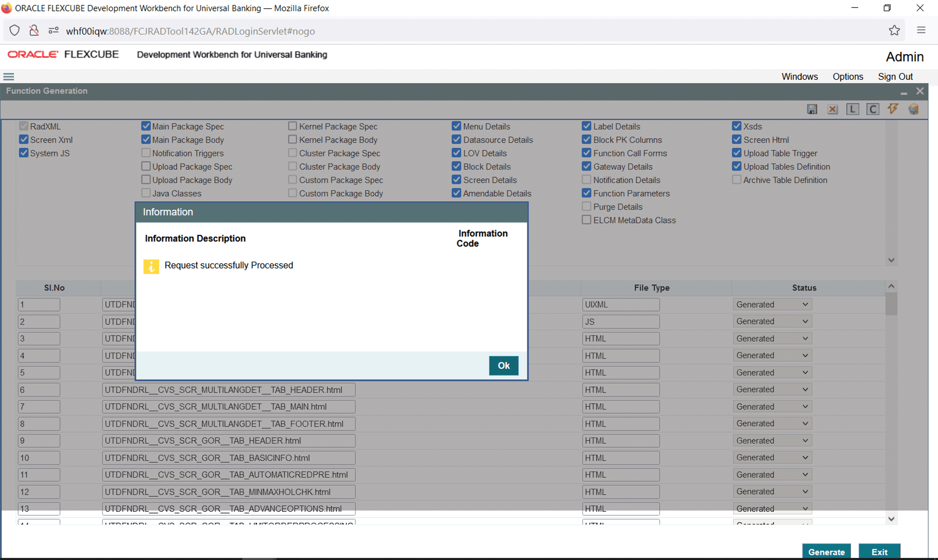Toggle the Upload Package Spec checkbox
Screen dimensions: 938x560
(x=146, y=166)
